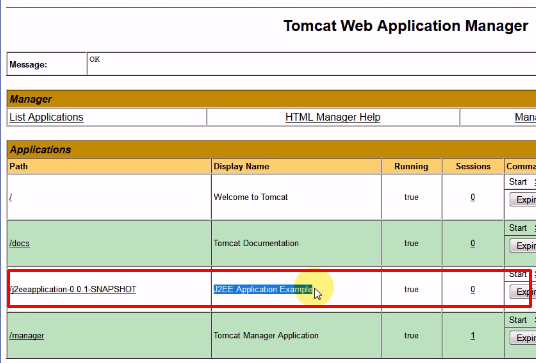Click the Applications section heading
Screen dimensions: 536x363
pyautogui.click(x=40, y=150)
